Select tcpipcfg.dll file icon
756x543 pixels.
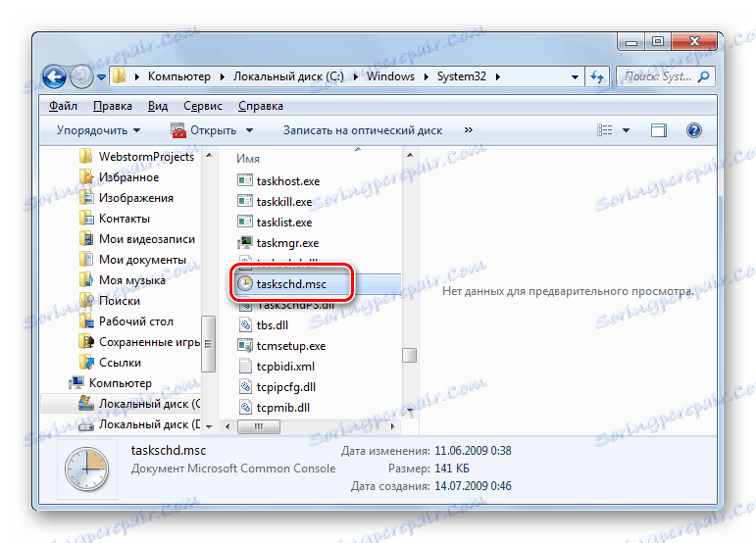click(x=245, y=387)
